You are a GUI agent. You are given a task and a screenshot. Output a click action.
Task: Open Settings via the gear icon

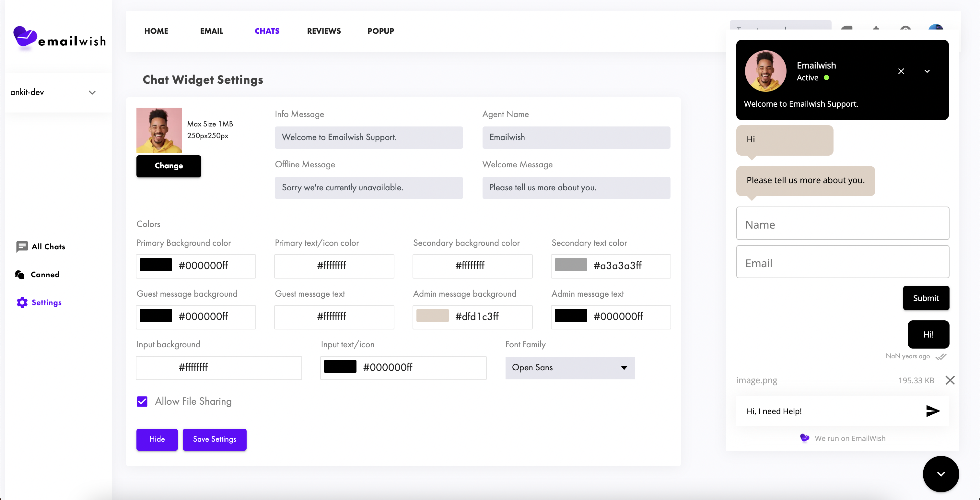[x=22, y=303]
